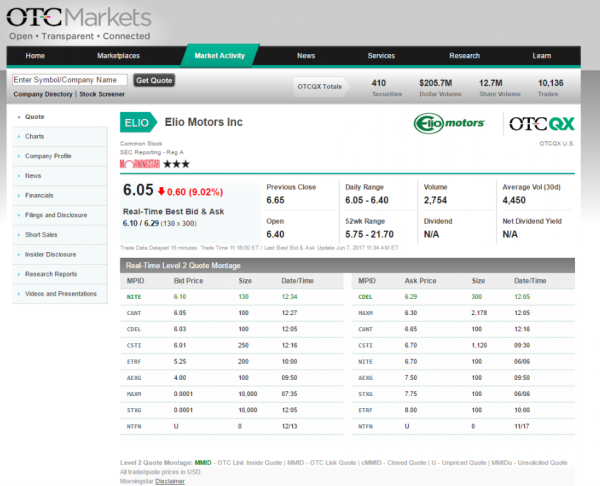This screenshot has height=486, width=600.
Task: Click the ELIO ticker symbol badge
Action: tap(138, 122)
